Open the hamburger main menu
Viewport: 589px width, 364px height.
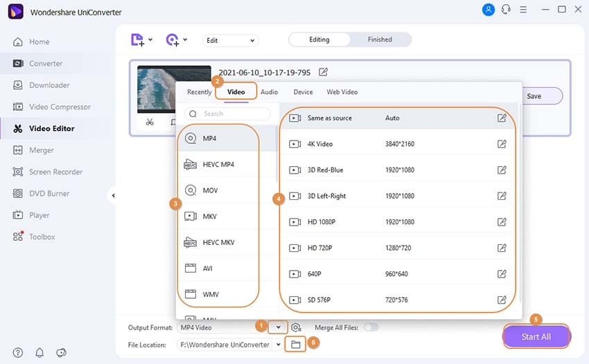coord(523,10)
